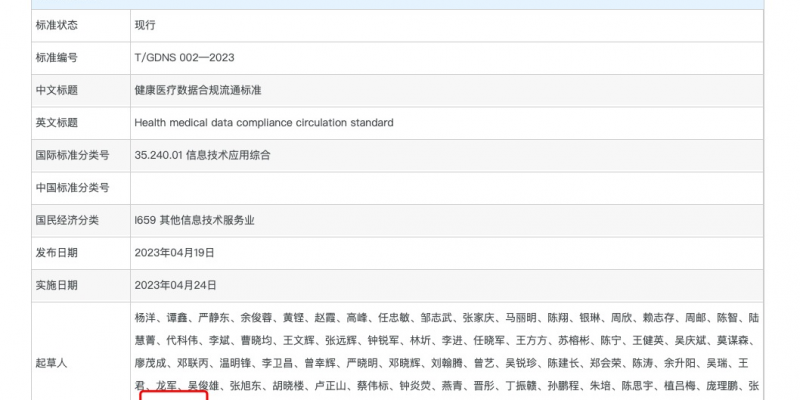Select standard number T/GDNS 002—2023
This screenshot has width=800, height=400.
click(184, 57)
